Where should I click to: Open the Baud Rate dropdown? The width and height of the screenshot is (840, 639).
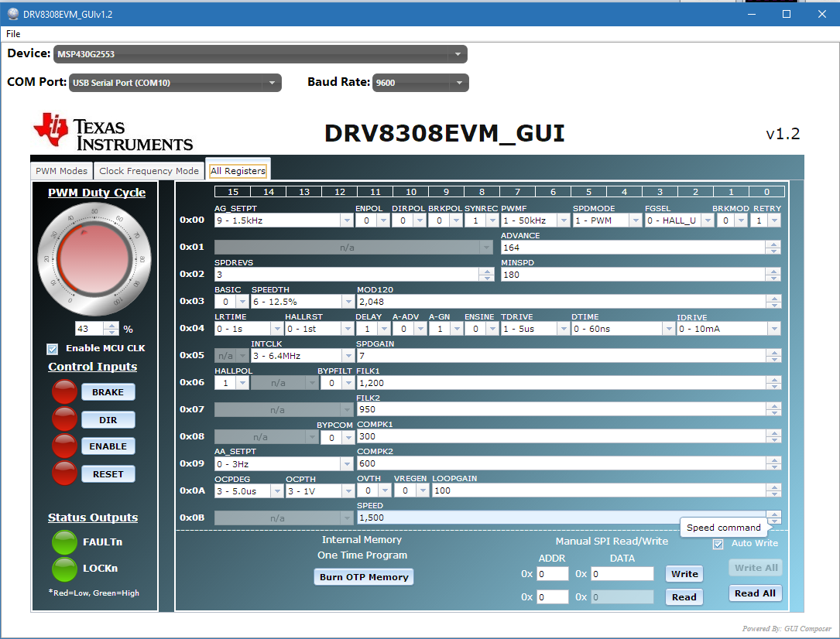click(x=420, y=83)
